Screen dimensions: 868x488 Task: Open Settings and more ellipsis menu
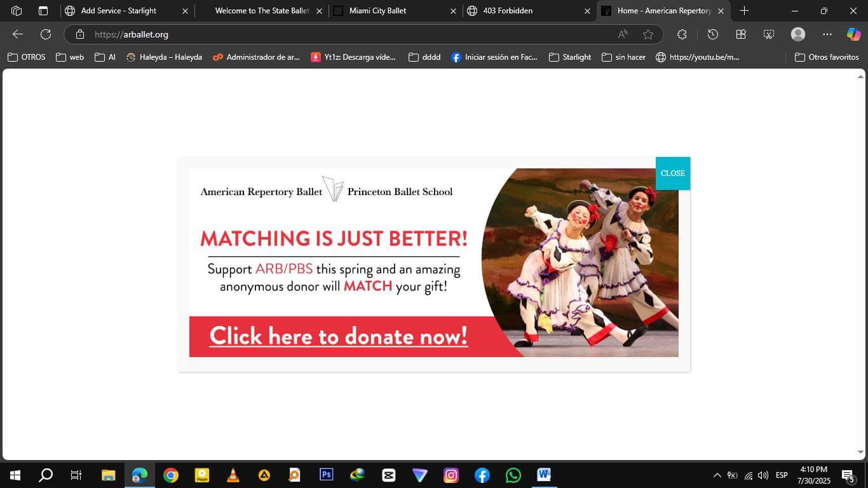[x=827, y=34]
